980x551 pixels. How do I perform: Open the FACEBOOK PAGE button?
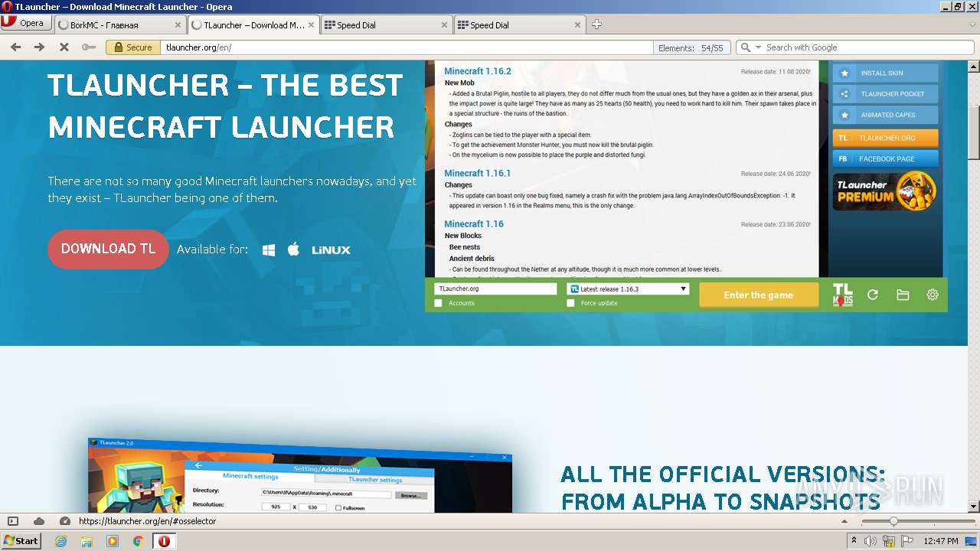(x=885, y=158)
